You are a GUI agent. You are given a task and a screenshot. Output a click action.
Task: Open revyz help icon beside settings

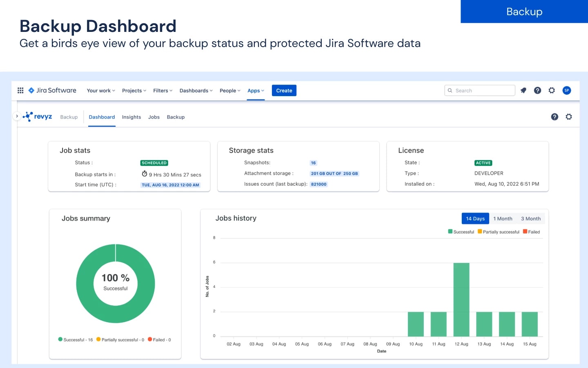point(555,117)
